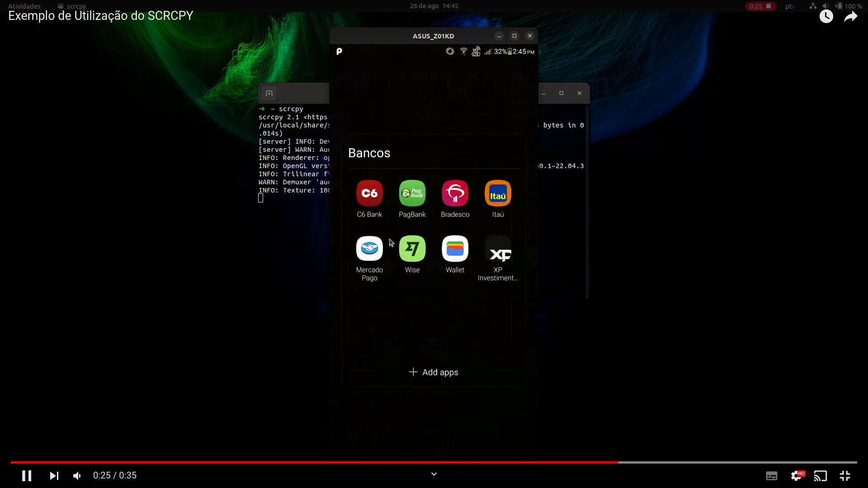
Task: Click the Add apps button
Action: 434,372
